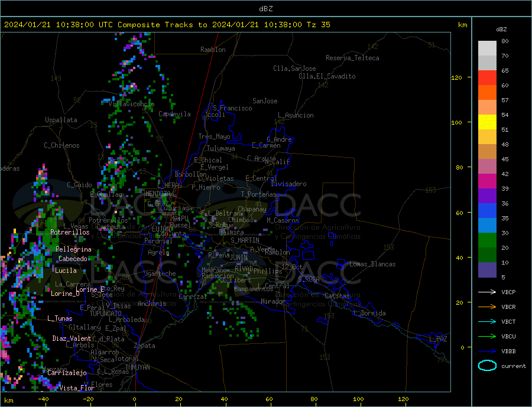The width and height of the screenshot is (532, 407).
Task: Click the green VBCU arrow in legend
Action: click(x=487, y=337)
